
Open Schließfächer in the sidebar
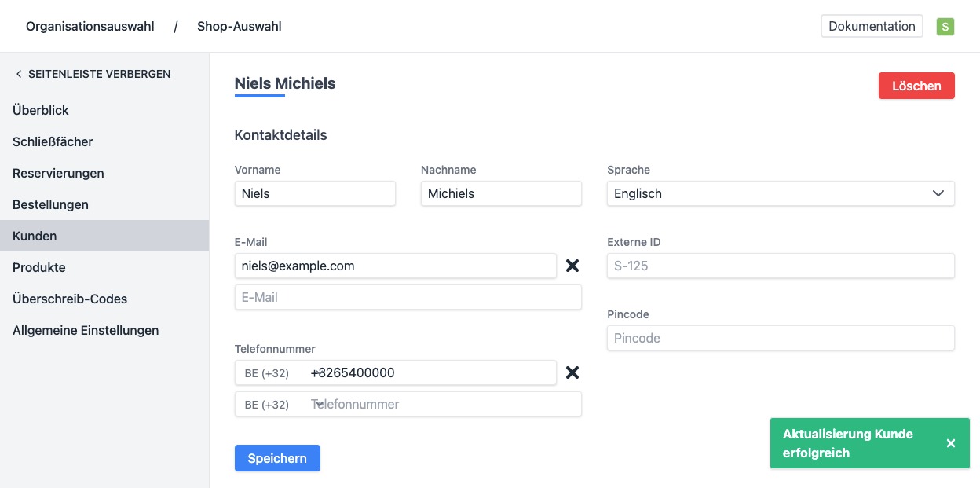[x=53, y=141]
